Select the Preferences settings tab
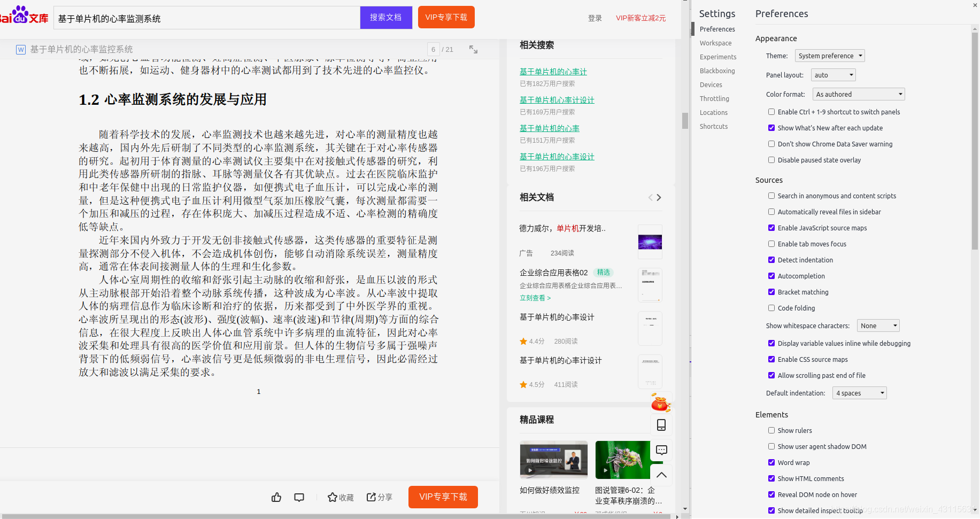The height and width of the screenshot is (519, 980). [x=717, y=29]
